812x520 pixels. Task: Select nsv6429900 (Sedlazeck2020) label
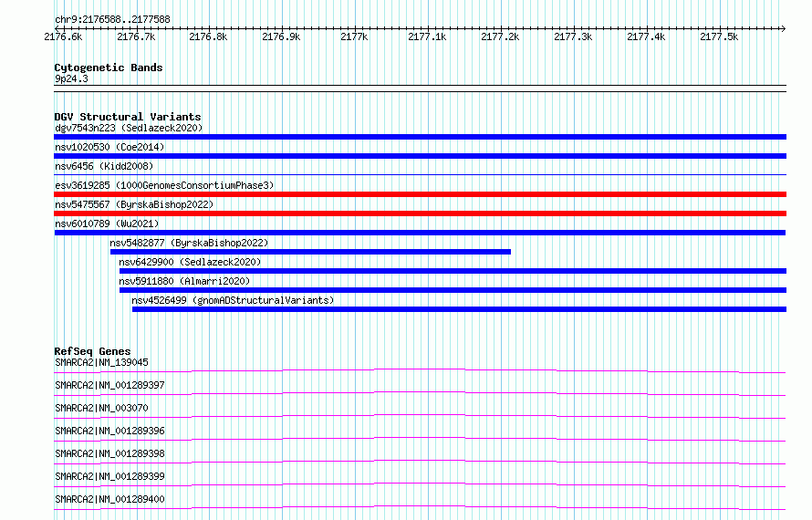click(x=190, y=262)
